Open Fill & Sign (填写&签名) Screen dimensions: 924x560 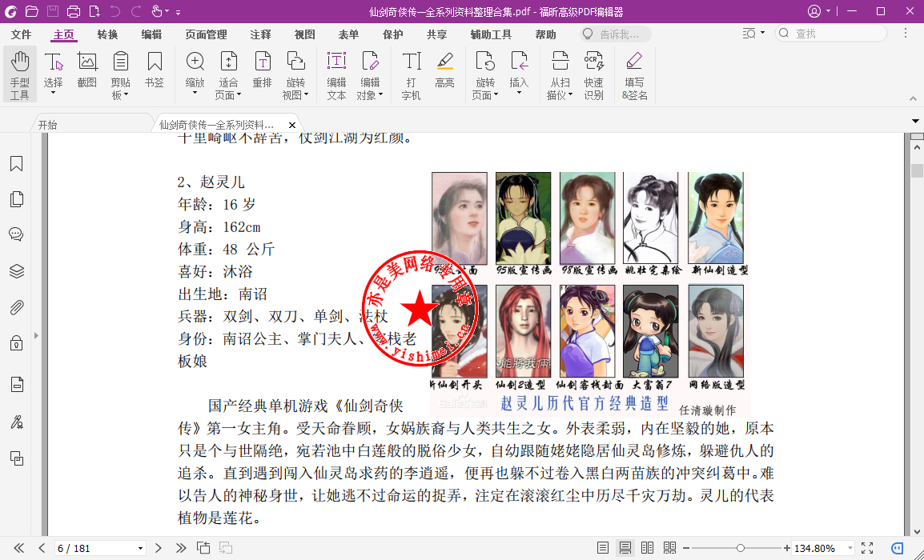(x=634, y=74)
